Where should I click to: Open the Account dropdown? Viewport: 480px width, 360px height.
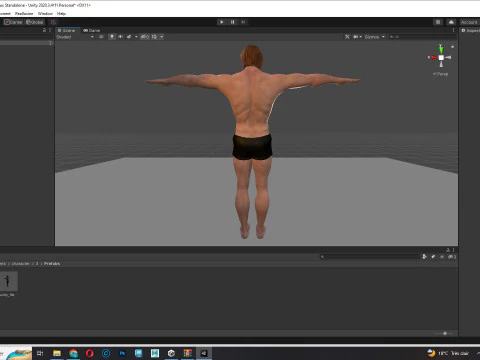(x=469, y=22)
